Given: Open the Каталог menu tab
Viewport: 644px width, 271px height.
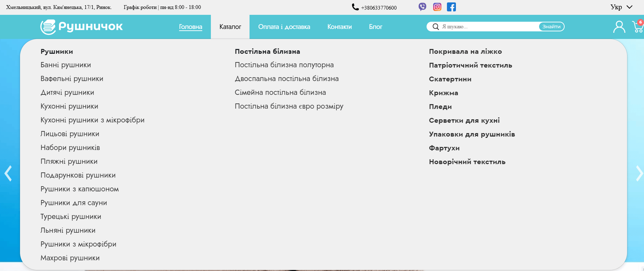Looking at the screenshot, I should pos(230,27).
